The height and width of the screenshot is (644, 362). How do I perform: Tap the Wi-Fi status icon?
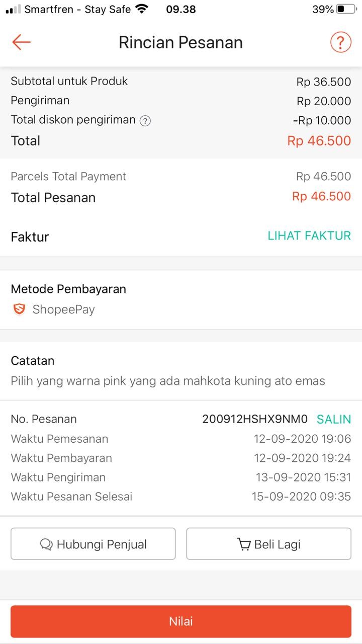142,9
